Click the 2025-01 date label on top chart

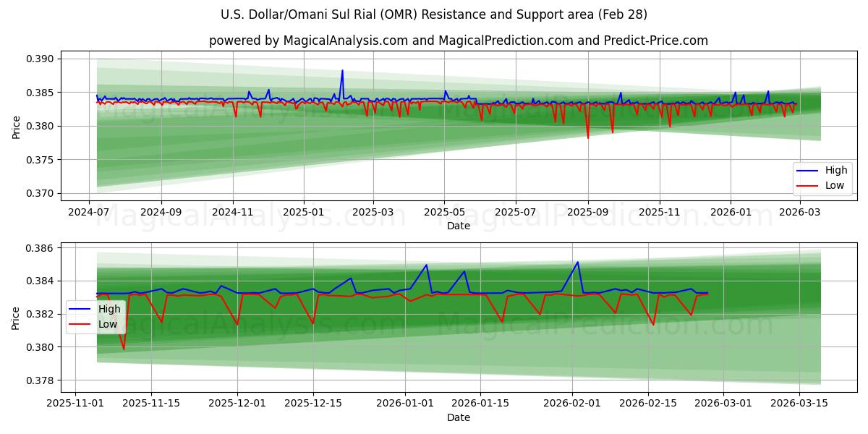pos(303,212)
